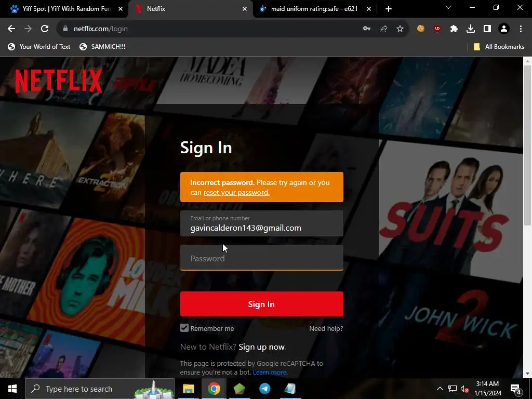Open the tab search chevron
The image size is (532, 399).
coord(448,7)
